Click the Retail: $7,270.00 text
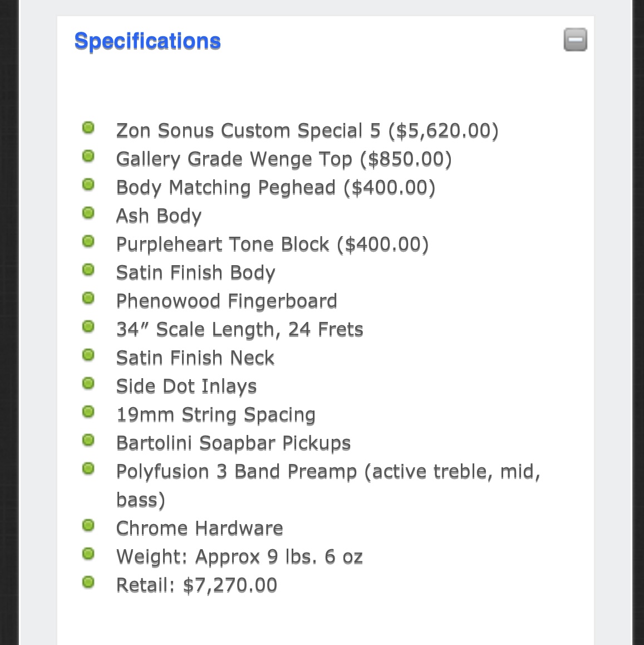644x645 pixels. click(x=197, y=585)
